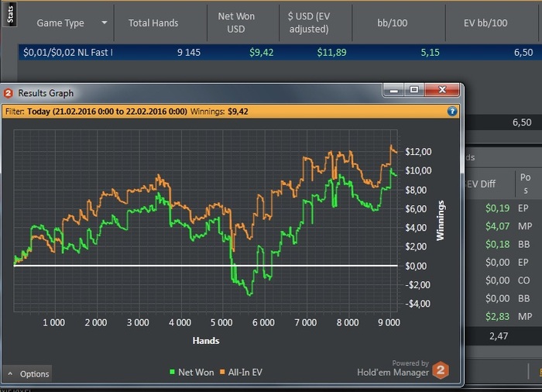
Task: Click the Filter Today date range text
Action: click(x=107, y=112)
